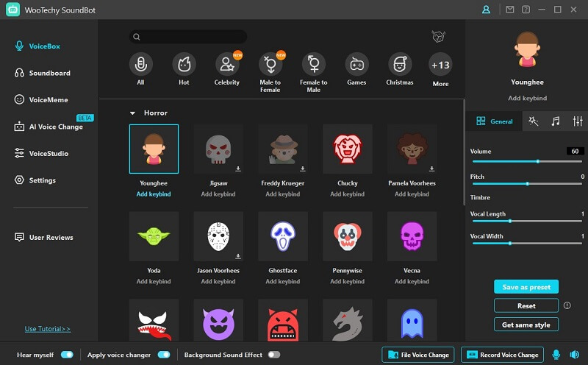Open the mail message icon
Viewport: 588px width, 365px height.
pyautogui.click(x=509, y=10)
